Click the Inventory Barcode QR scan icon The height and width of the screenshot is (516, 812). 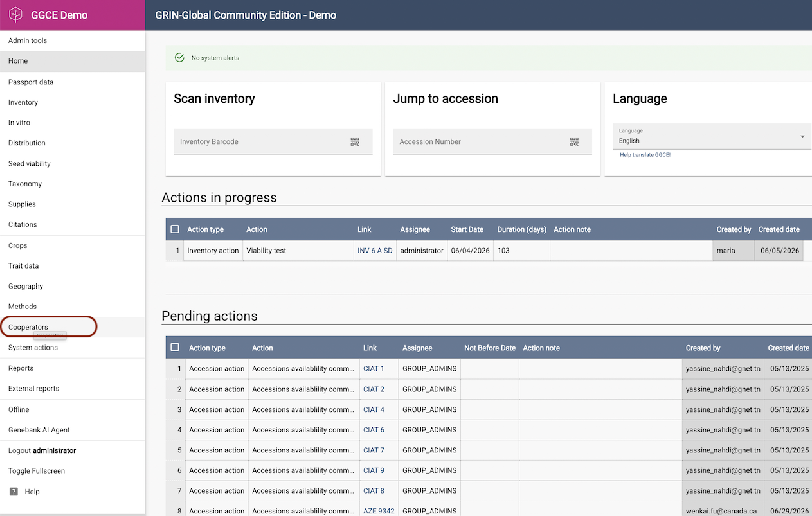pyautogui.click(x=355, y=142)
